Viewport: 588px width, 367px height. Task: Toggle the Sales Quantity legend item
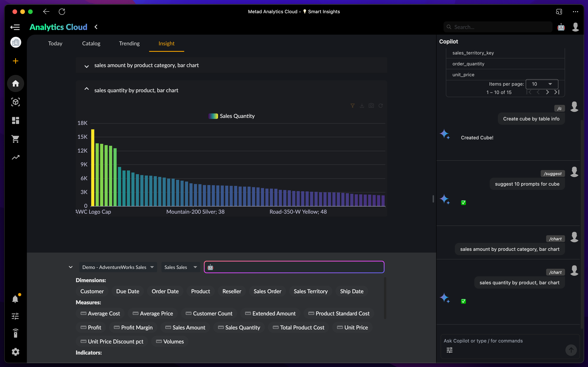pyautogui.click(x=232, y=116)
